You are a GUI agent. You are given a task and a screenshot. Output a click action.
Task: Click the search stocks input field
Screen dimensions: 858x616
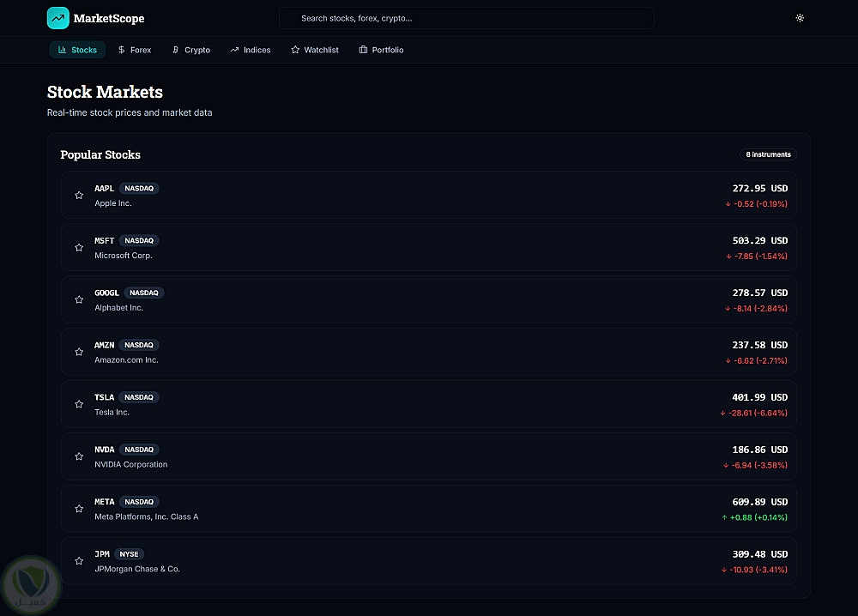coord(466,18)
